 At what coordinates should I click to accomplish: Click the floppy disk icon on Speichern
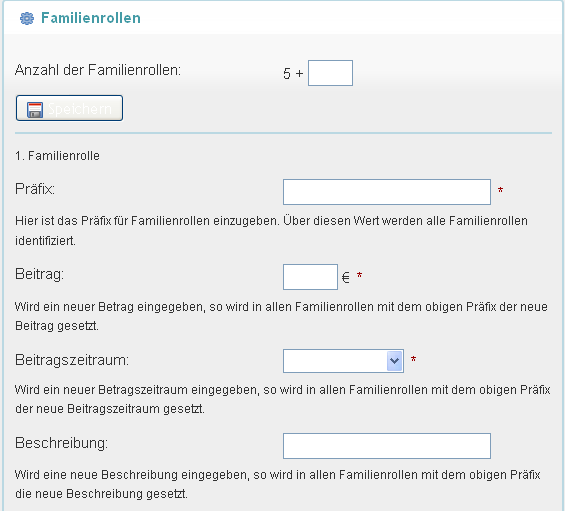(x=35, y=110)
